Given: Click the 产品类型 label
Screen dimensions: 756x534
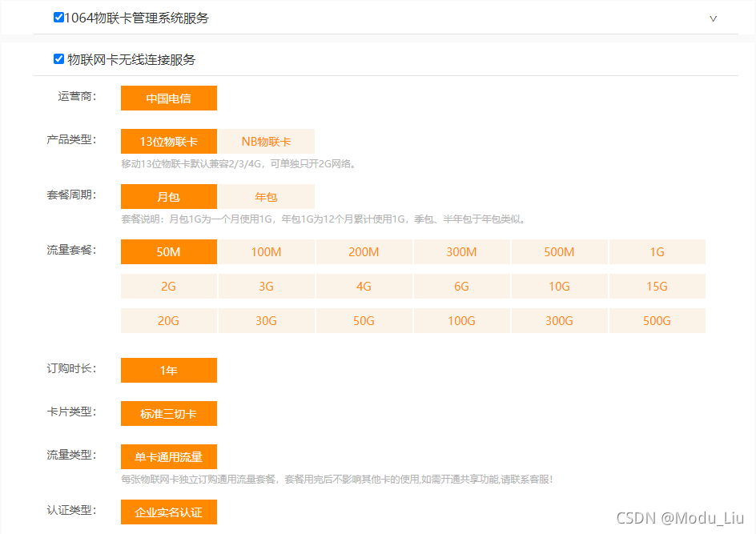Looking at the screenshot, I should [x=71, y=140].
